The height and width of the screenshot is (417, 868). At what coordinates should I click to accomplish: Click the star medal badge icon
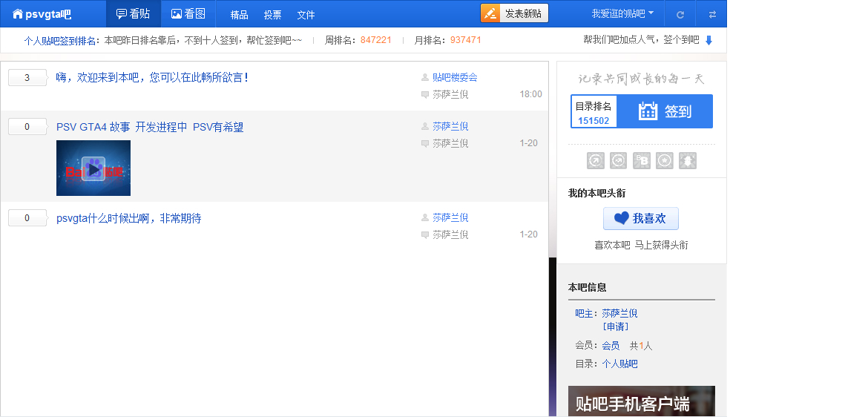tap(664, 160)
